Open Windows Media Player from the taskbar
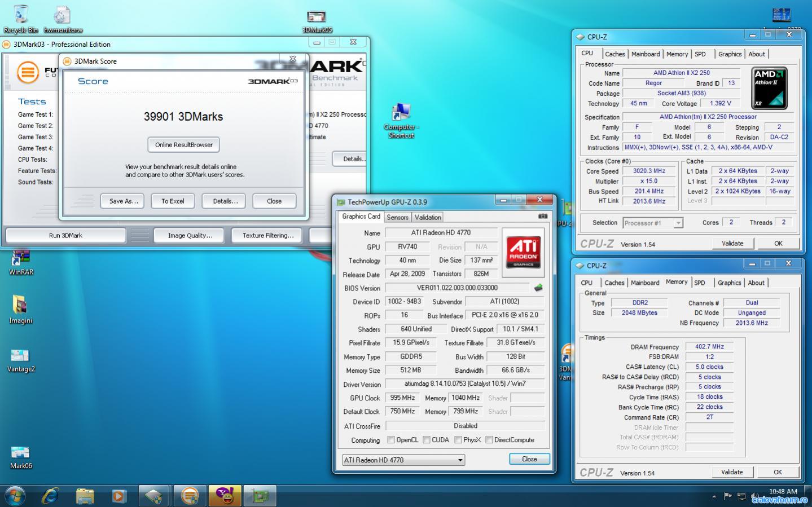This screenshot has width=812, height=507. [118, 496]
